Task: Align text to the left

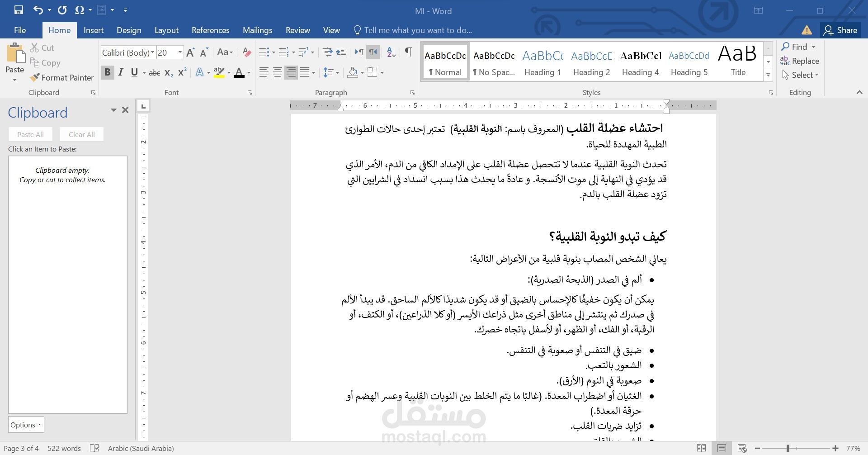Action: [264, 73]
